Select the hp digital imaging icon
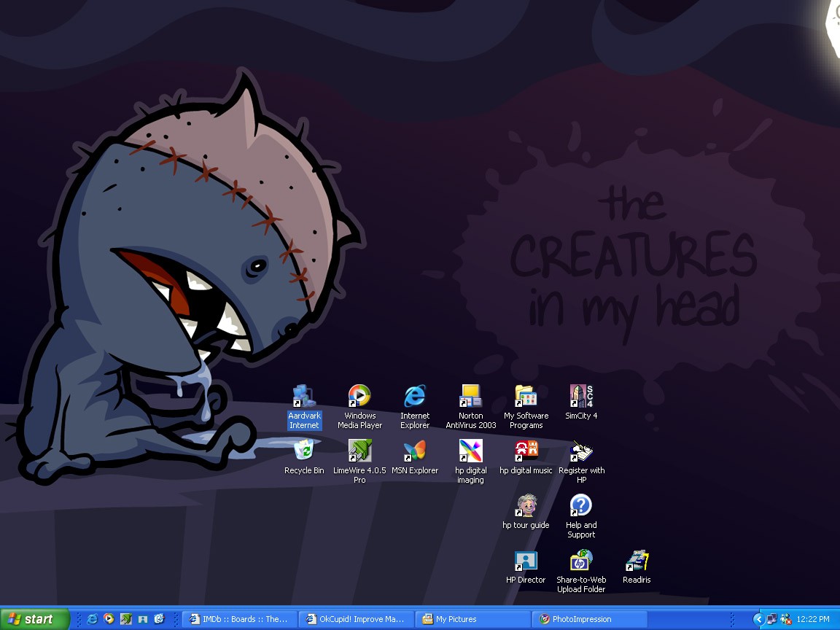 tap(470, 461)
